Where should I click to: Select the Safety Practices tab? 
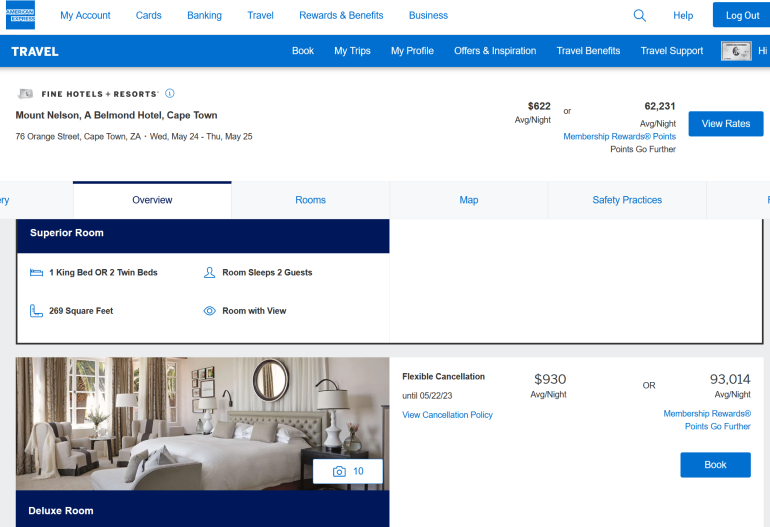627,200
